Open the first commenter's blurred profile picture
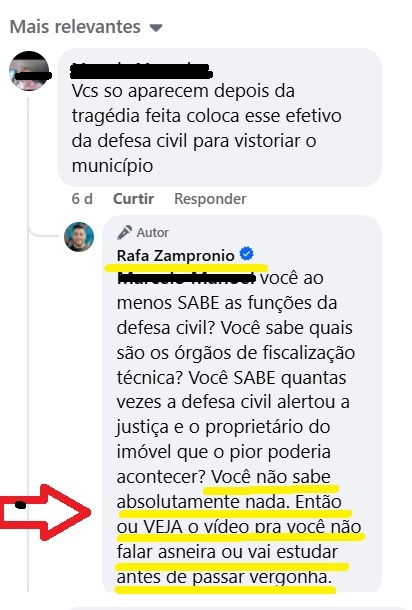The image size is (412, 610). point(30,71)
